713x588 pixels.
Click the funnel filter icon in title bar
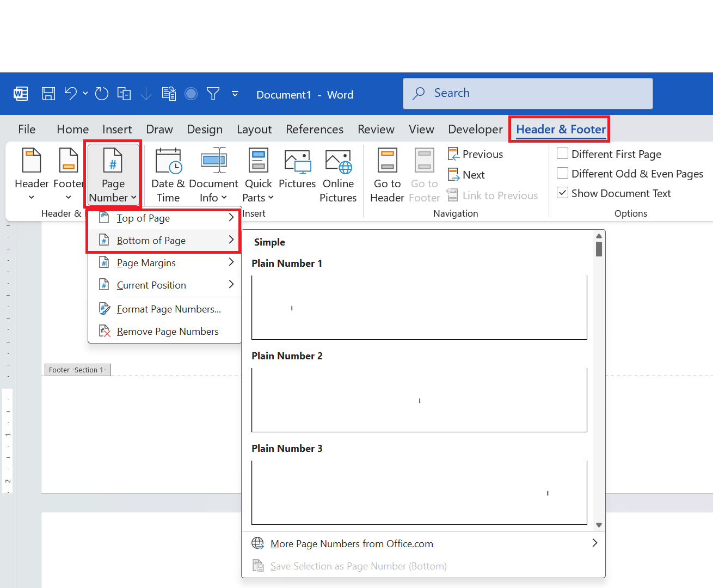(x=213, y=94)
